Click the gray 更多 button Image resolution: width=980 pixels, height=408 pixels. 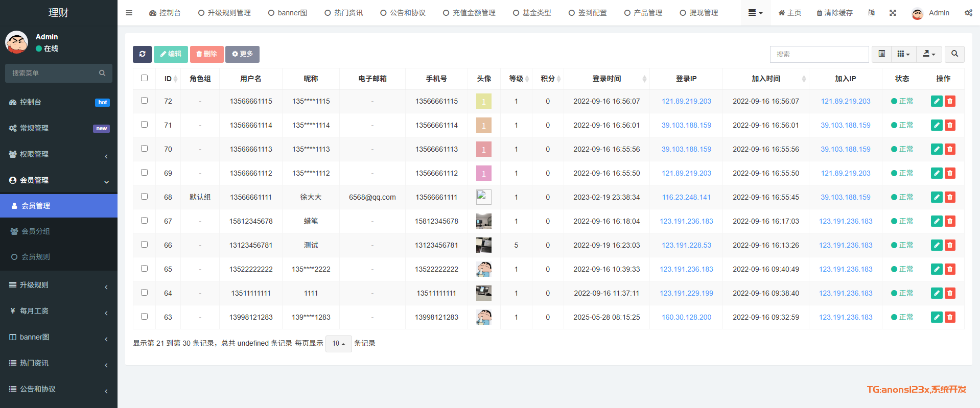242,54
